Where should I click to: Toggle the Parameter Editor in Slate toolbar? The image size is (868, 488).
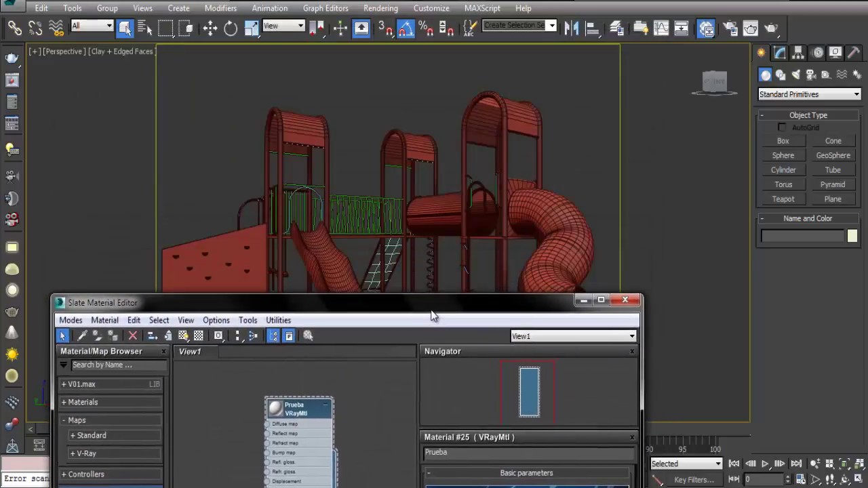(x=288, y=335)
